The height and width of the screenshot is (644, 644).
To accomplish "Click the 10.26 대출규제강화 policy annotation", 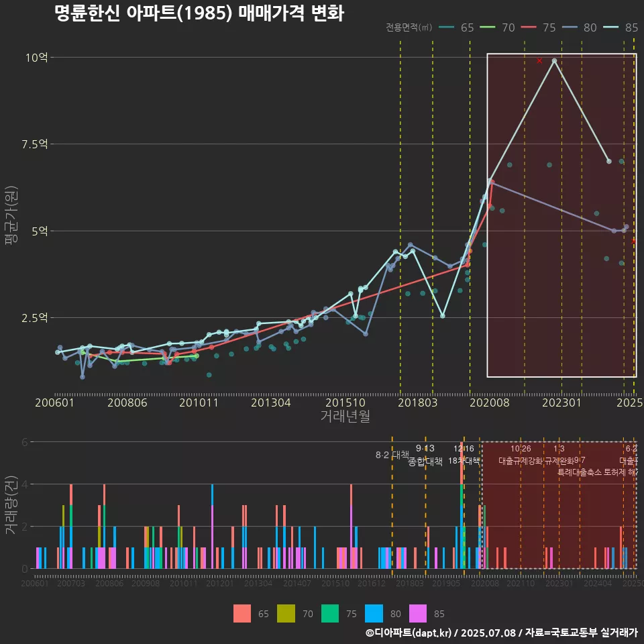I will 521,455.
